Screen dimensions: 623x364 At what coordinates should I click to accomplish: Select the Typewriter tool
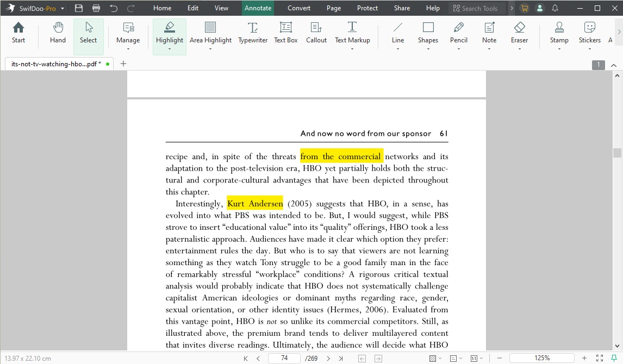(x=253, y=33)
